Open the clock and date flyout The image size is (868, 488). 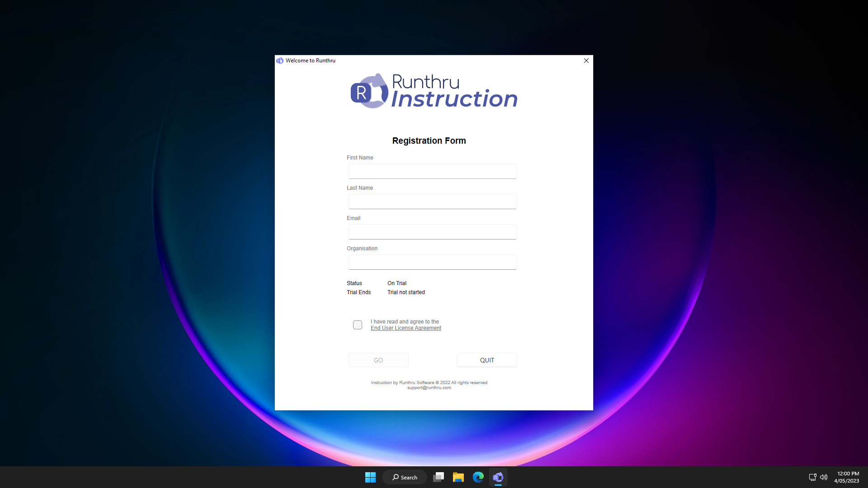847,477
